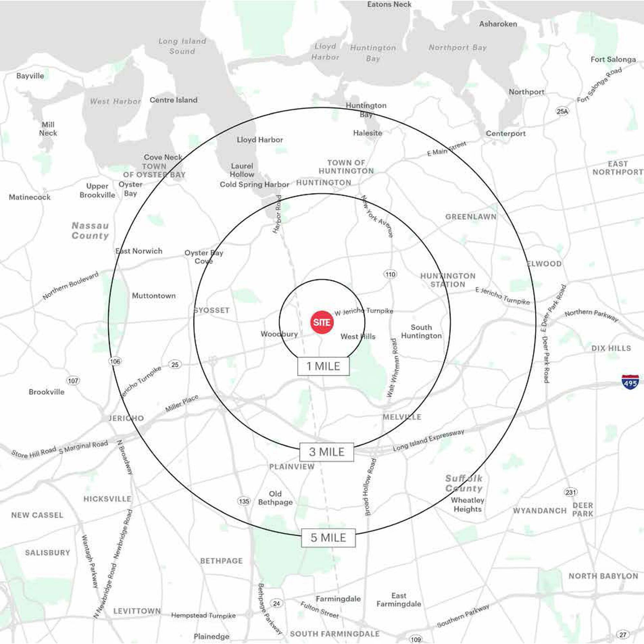This screenshot has width=644, height=644.
Task: Click the red SITE marker
Action: (322, 322)
